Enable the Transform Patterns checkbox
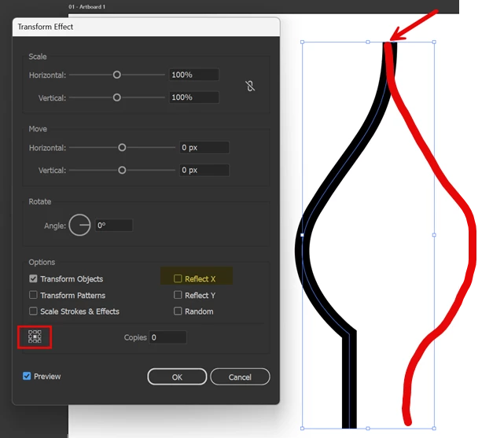 [33, 295]
